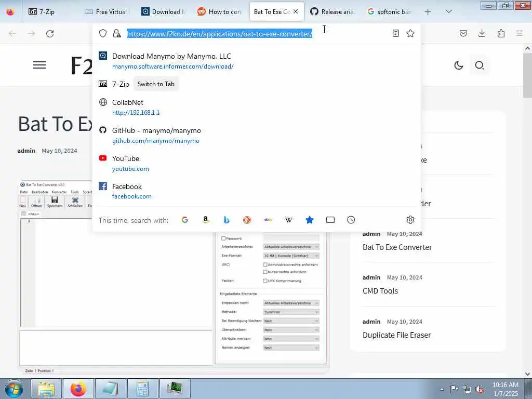
Task: Bookmark this page with the star icon
Action: click(410, 33)
